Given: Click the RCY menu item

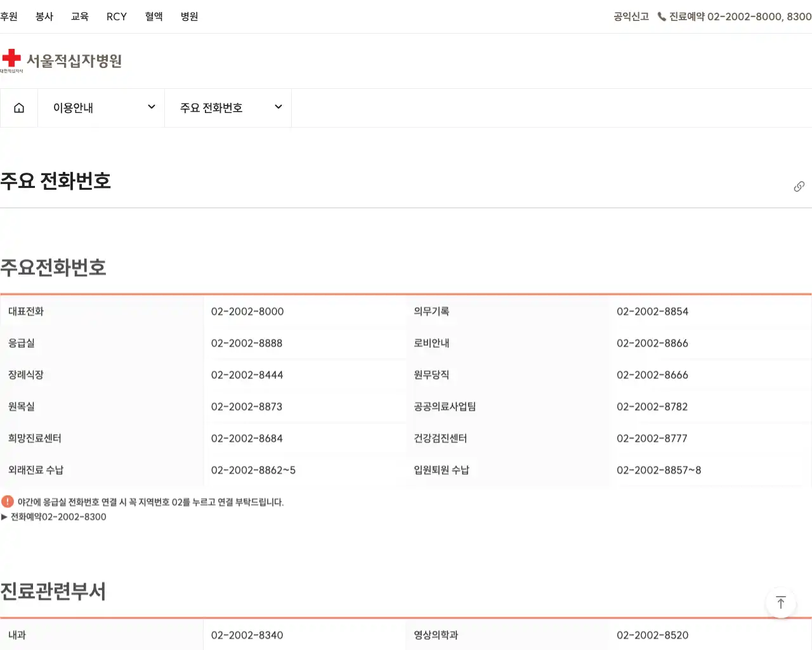Looking at the screenshot, I should [x=116, y=17].
